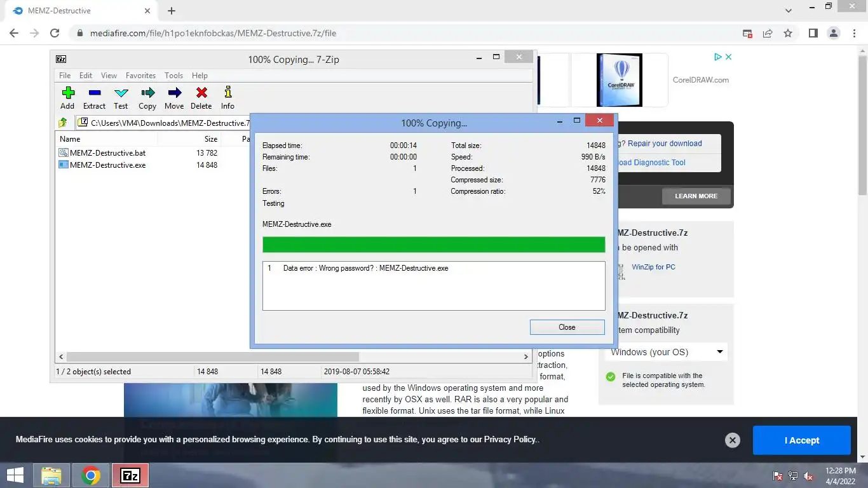Open the View menu in 7-Zip
This screenshot has width=868, height=488.
point(109,75)
